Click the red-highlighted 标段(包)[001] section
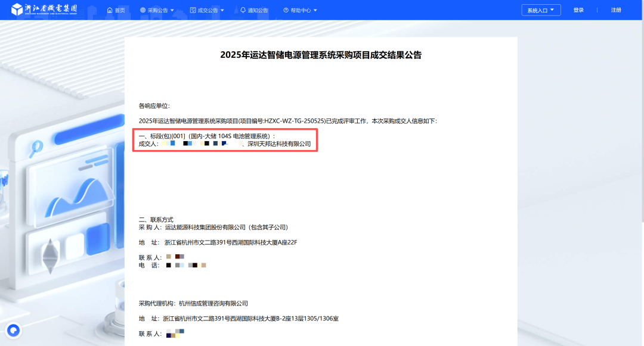The height and width of the screenshot is (346, 644). (225, 139)
